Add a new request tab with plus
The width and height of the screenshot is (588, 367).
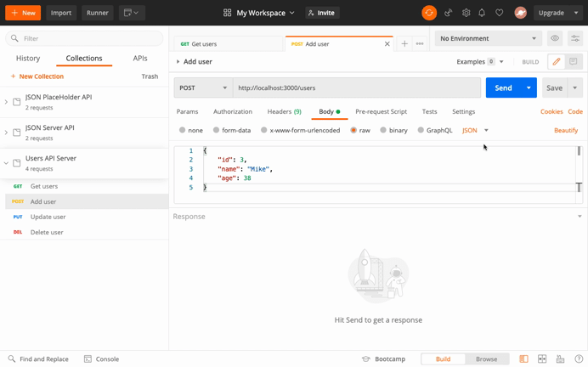404,44
